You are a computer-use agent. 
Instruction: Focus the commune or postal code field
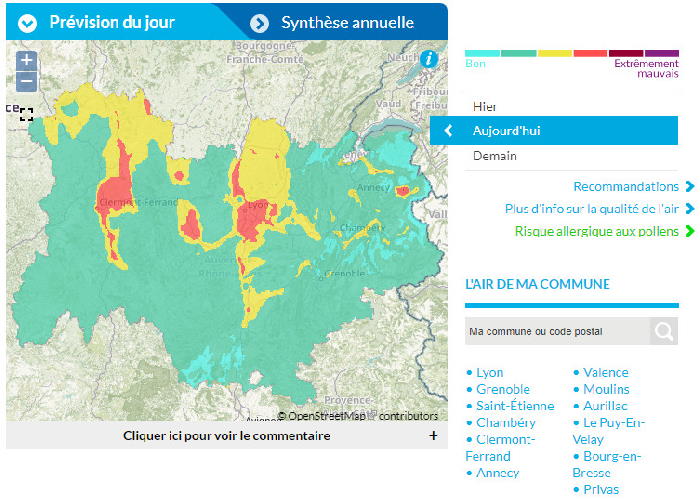(556, 331)
